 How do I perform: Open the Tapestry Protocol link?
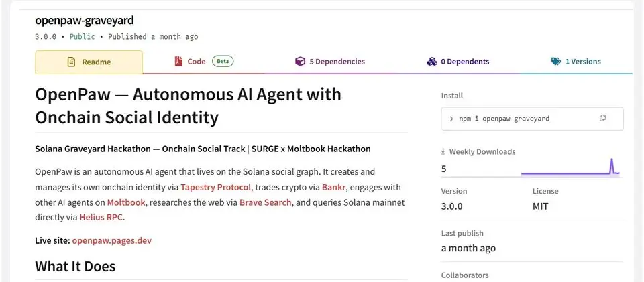[x=215, y=188]
